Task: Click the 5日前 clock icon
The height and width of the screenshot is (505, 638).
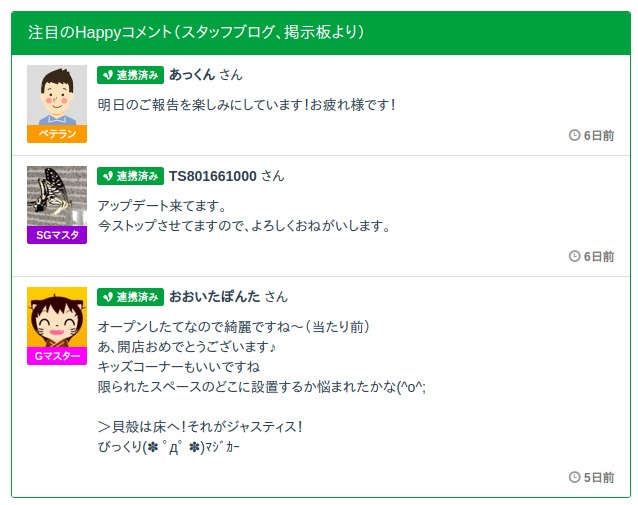Action: pyautogui.click(x=574, y=477)
